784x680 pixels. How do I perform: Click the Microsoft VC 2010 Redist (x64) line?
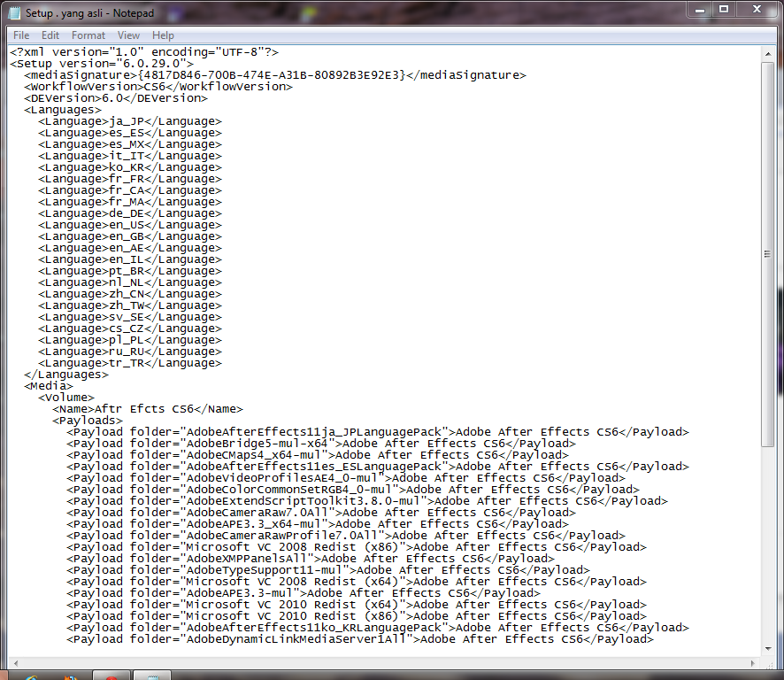point(357,605)
